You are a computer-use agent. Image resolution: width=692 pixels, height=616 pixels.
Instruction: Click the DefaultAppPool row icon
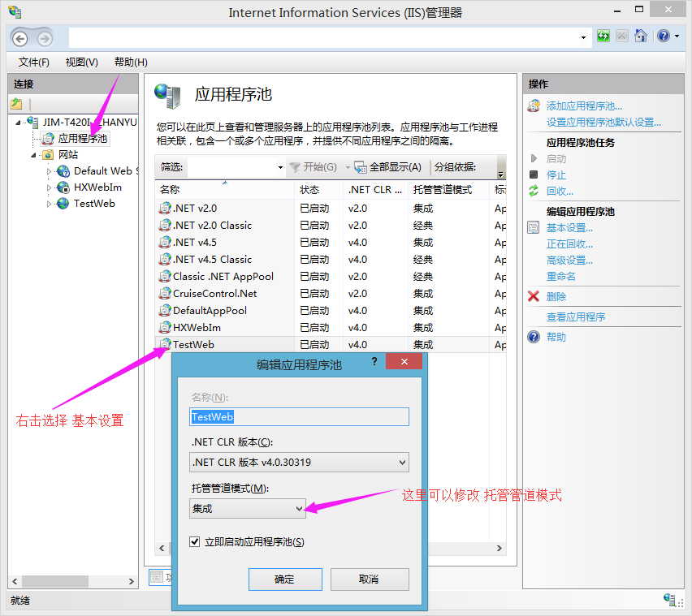[x=165, y=310]
